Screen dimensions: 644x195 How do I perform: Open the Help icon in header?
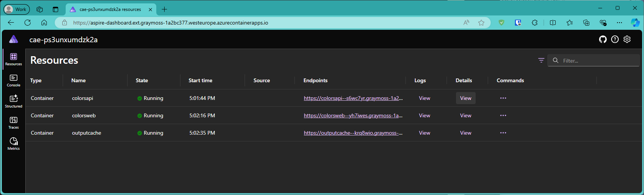point(615,40)
